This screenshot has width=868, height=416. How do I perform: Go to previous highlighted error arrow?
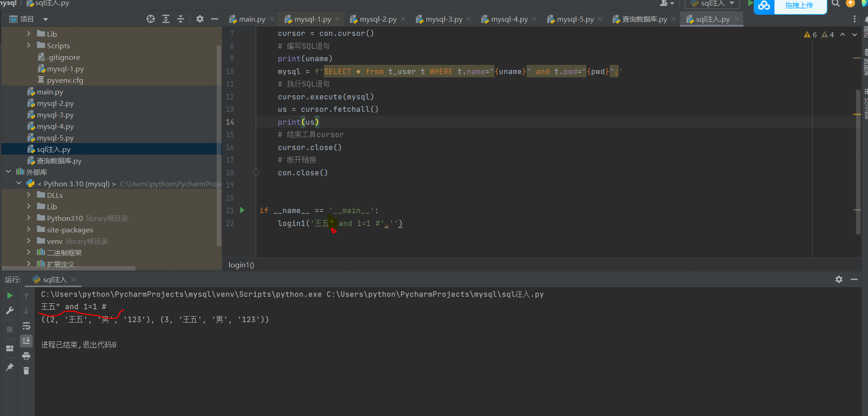click(843, 35)
